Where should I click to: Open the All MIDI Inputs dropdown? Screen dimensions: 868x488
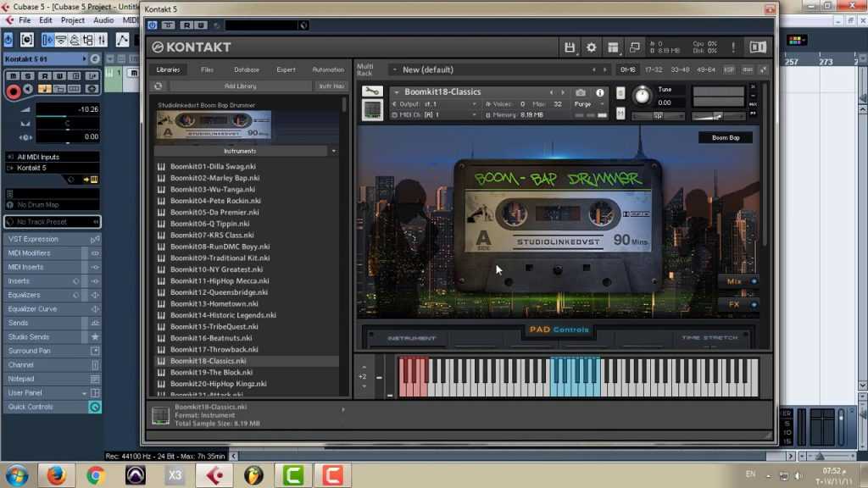[53, 157]
